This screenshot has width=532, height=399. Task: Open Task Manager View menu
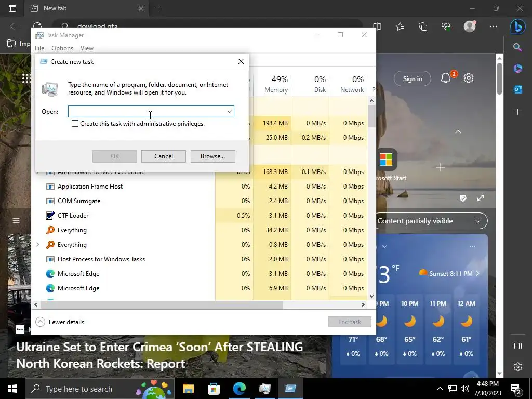[x=87, y=48]
